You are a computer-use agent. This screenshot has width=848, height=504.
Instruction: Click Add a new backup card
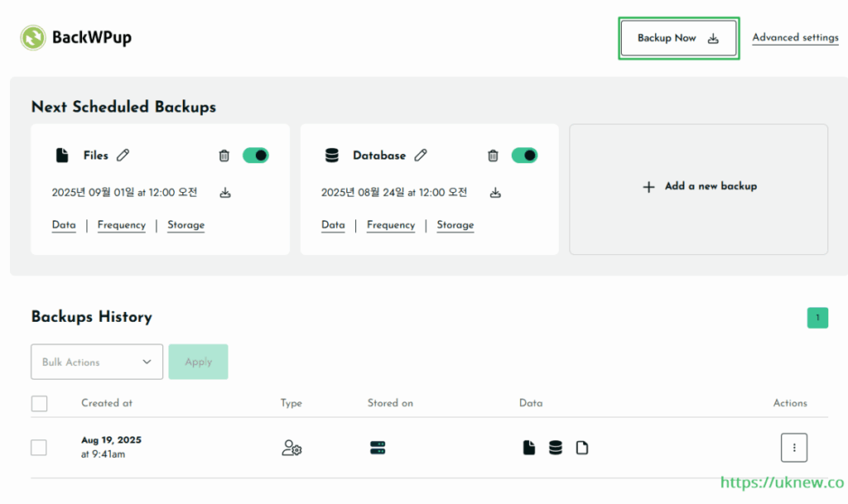tap(699, 187)
